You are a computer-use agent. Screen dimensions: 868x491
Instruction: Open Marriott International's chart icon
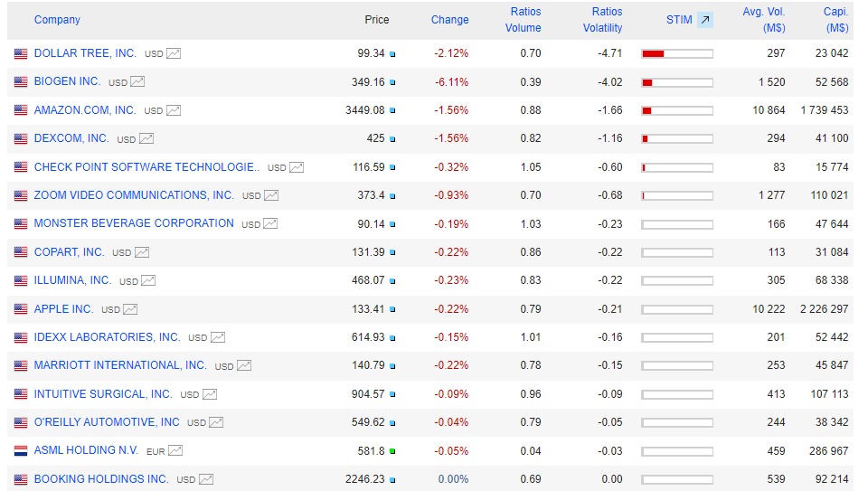pyautogui.click(x=244, y=366)
